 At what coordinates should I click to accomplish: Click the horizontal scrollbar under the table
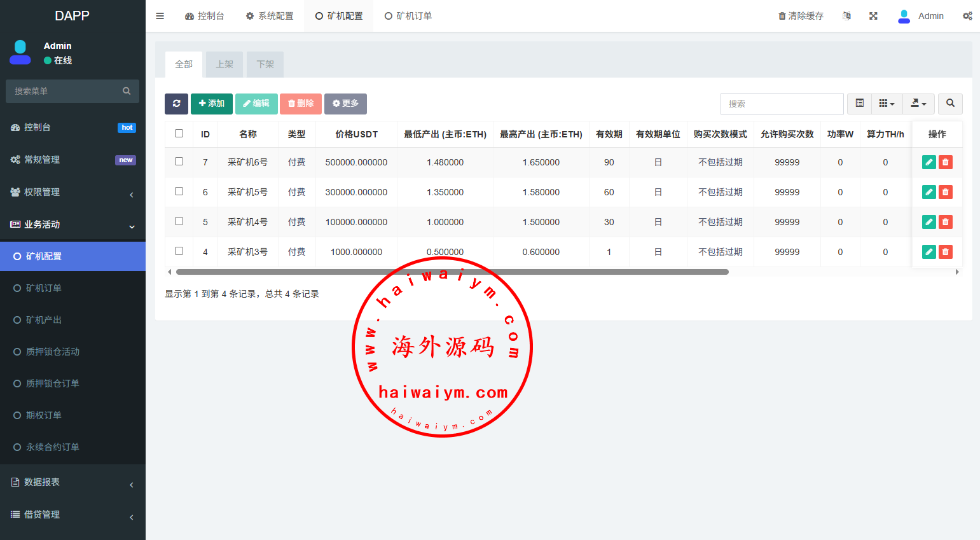click(452, 272)
